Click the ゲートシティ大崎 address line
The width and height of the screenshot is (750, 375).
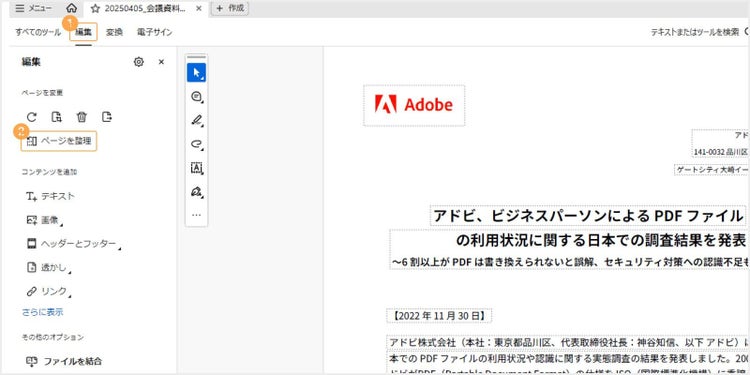point(712,170)
